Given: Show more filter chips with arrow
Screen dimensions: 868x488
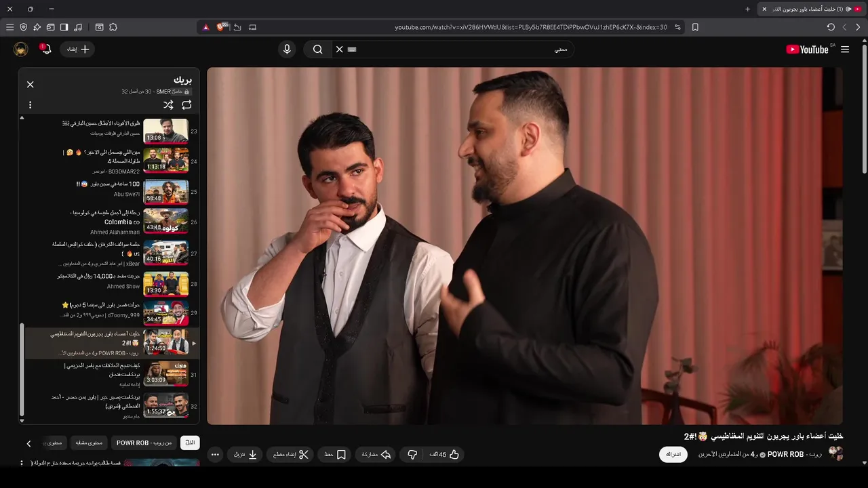Looking at the screenshot, I should click(28, 443).
